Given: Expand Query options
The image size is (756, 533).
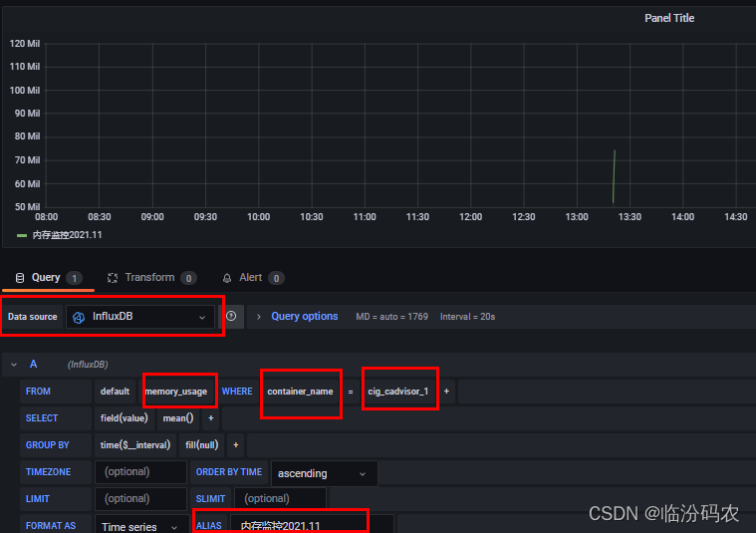Looking at the screenshot, I should [x=259, y=317].
